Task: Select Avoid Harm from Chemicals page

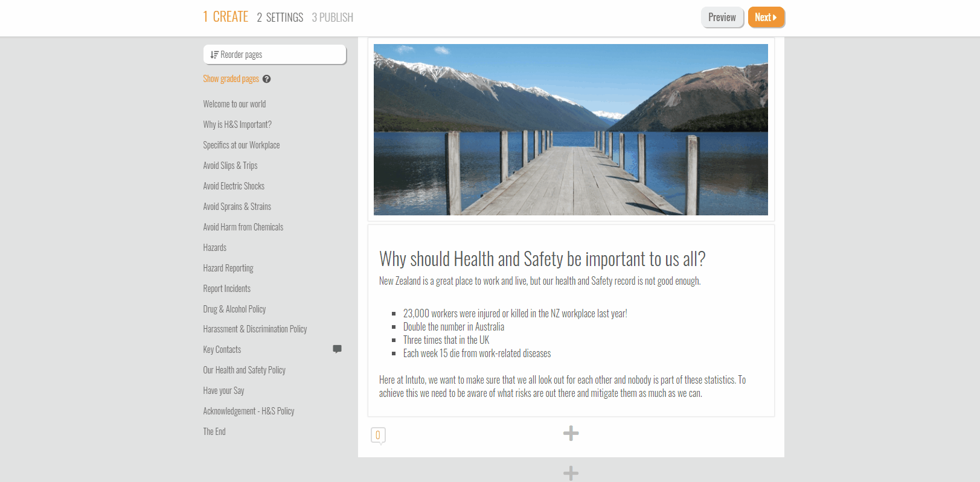Action: [x=243, y=227]
